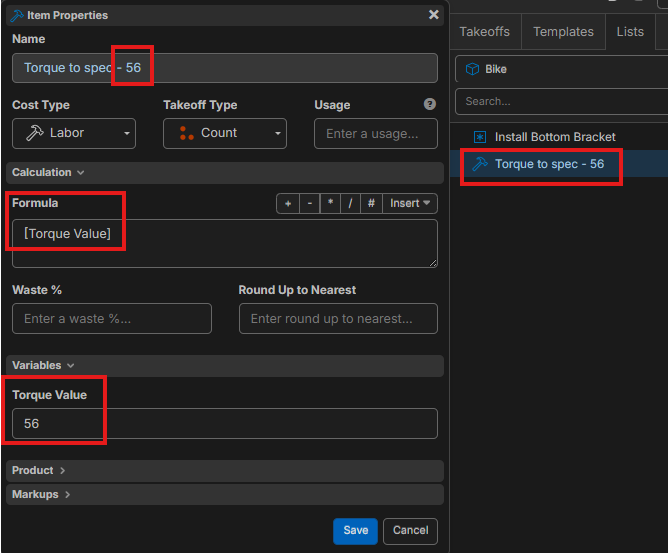Switch to the Takeoffs tab
Image resolution: width=668 pixels, height=553 pixels.
click(484, 32)
